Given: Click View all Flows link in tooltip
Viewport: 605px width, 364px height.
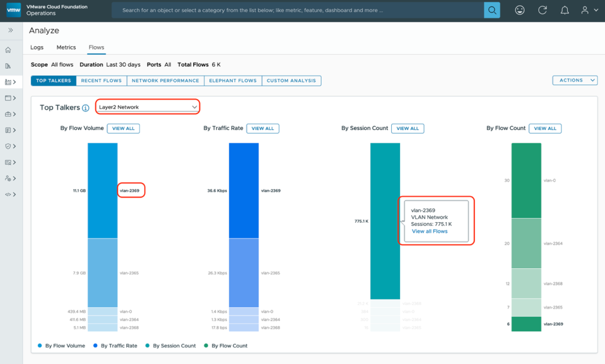Looking at the screenshot, I should click(430, 231).
